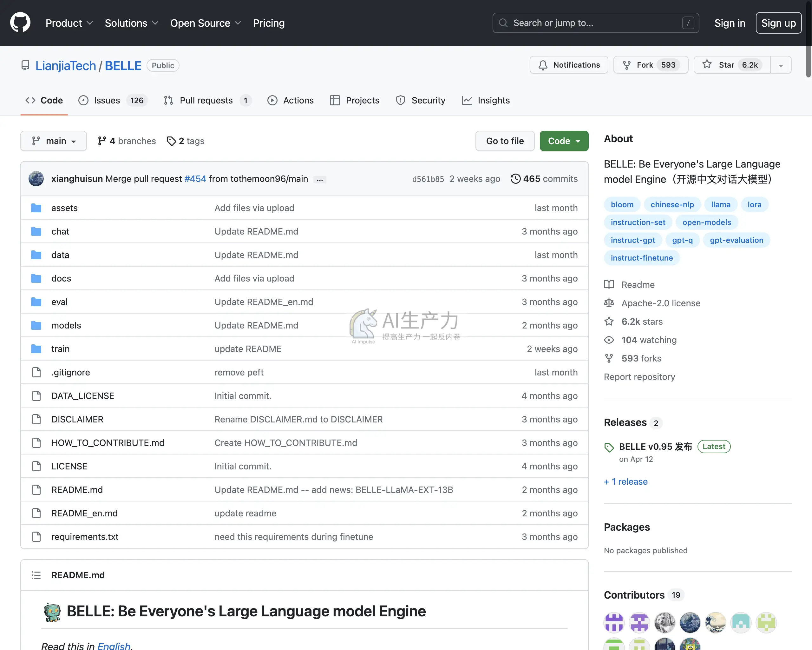Open README table of contents list icon
The image size is (812, 650).
[36, 575]
